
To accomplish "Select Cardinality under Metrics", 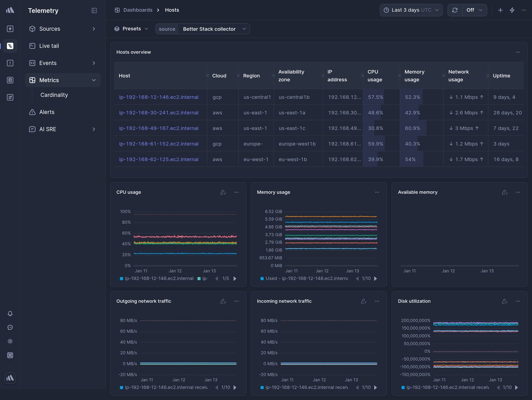I will [x=54, y=95].
